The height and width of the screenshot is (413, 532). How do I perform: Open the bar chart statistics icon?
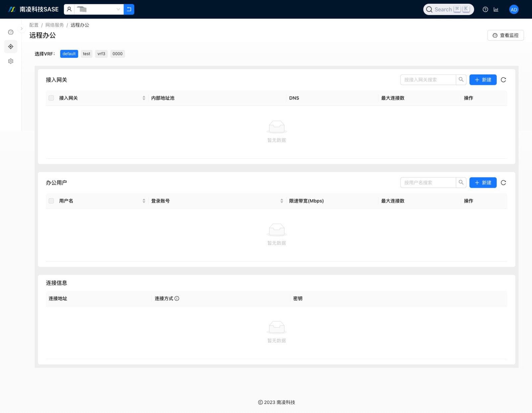pyautogui.click(x=496, y=9)
